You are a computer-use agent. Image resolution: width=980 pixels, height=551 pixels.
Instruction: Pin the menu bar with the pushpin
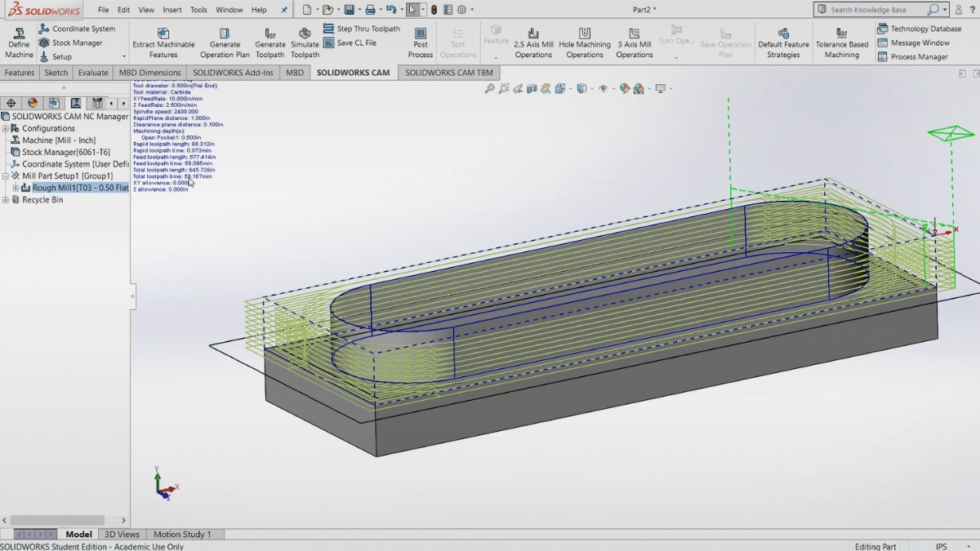[x=284, y=10]
